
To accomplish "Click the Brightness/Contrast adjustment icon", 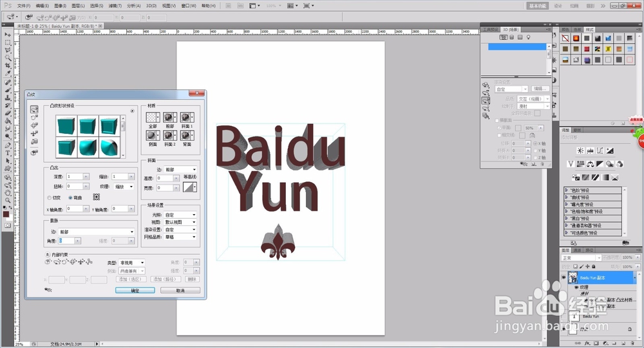I will [x=580, y=151].
